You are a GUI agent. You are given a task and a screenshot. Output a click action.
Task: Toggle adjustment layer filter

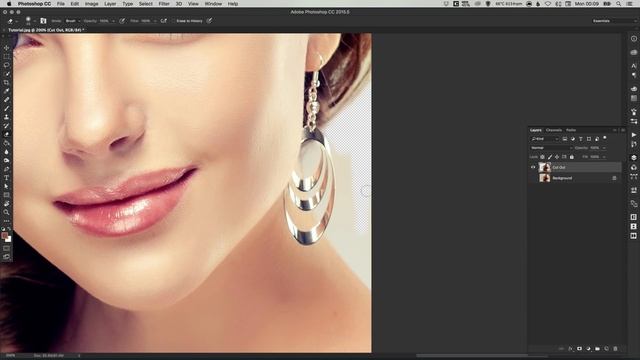coord(573,139)
